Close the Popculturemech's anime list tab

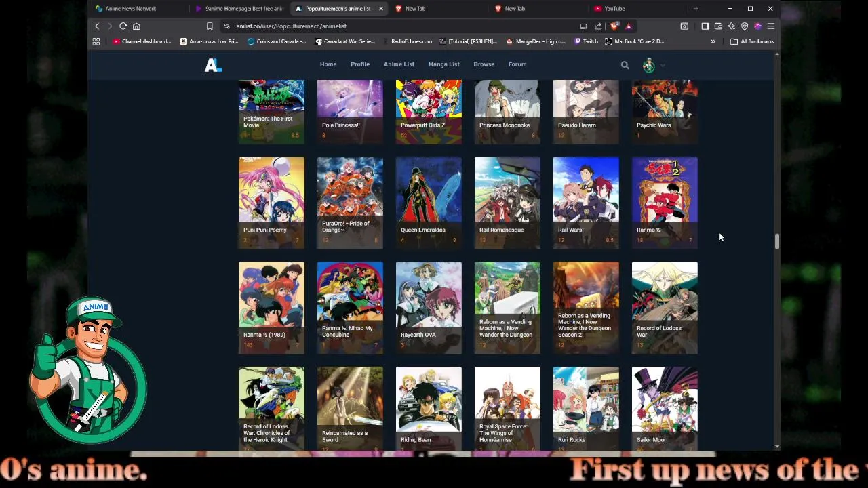pos(381,9)
